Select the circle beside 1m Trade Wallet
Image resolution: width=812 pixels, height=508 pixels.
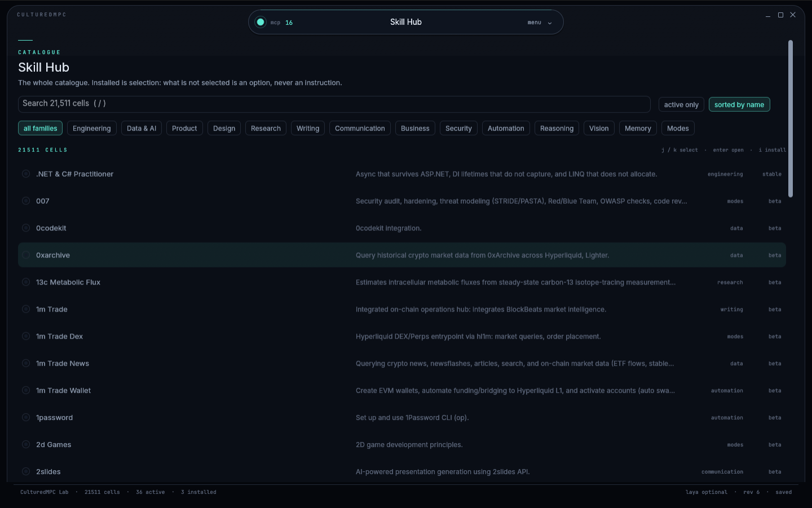tap(26, 391)
